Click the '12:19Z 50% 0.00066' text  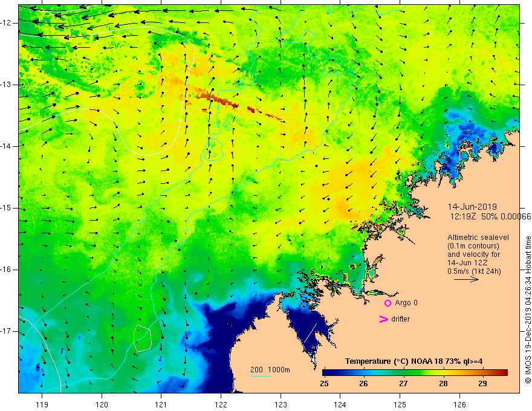tap(491, 217)
